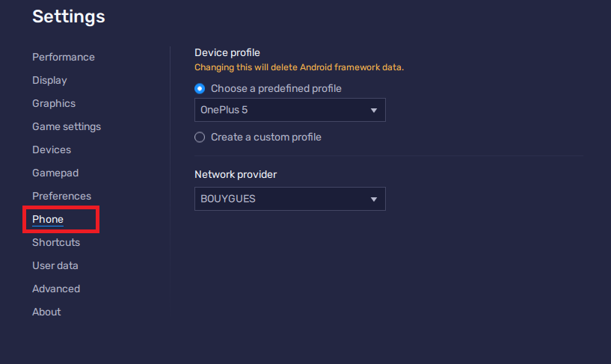
Task: Open the Performance settings section
Action: 63,57
